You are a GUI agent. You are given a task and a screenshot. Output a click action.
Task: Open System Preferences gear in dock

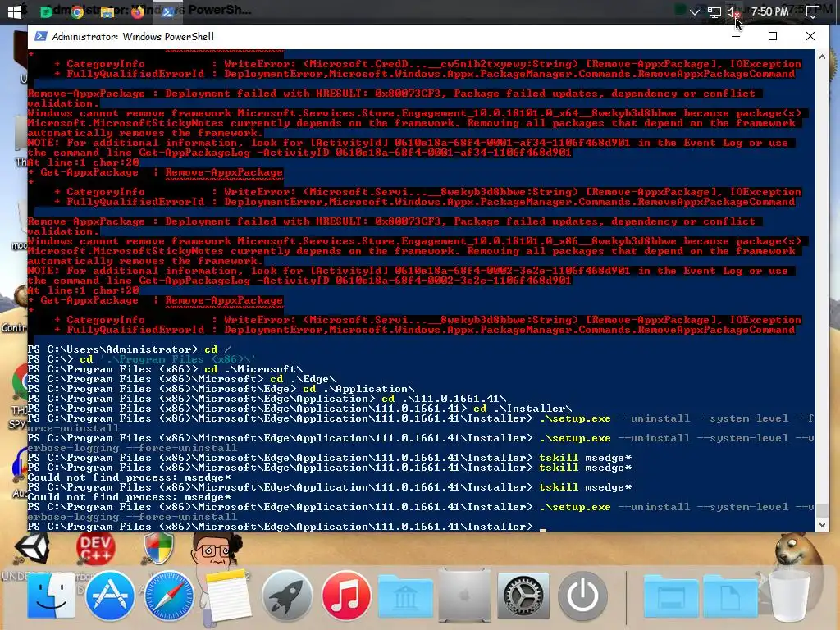[x=523, y=596]
